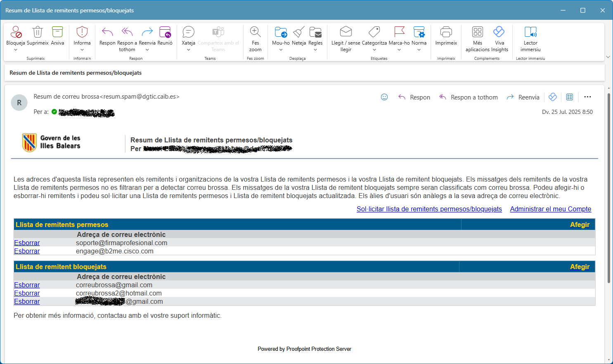The height and width of the screenshot is (364, 613).
Task: Add a reaction with the smiley icon
Action: [384, 97]
